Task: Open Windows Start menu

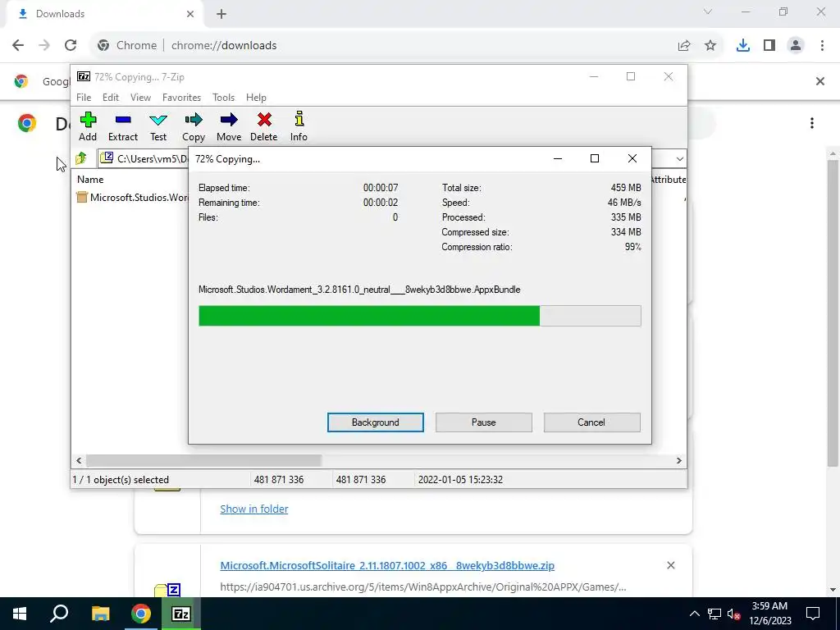Action: tap(20, 614)
